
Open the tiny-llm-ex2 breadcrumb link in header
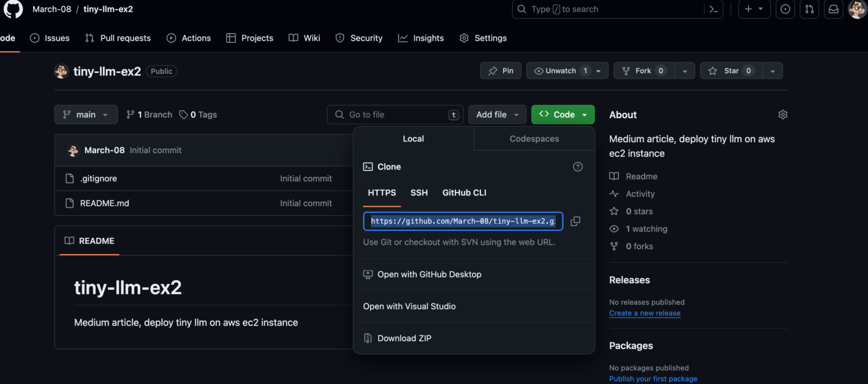coord(108,9)
